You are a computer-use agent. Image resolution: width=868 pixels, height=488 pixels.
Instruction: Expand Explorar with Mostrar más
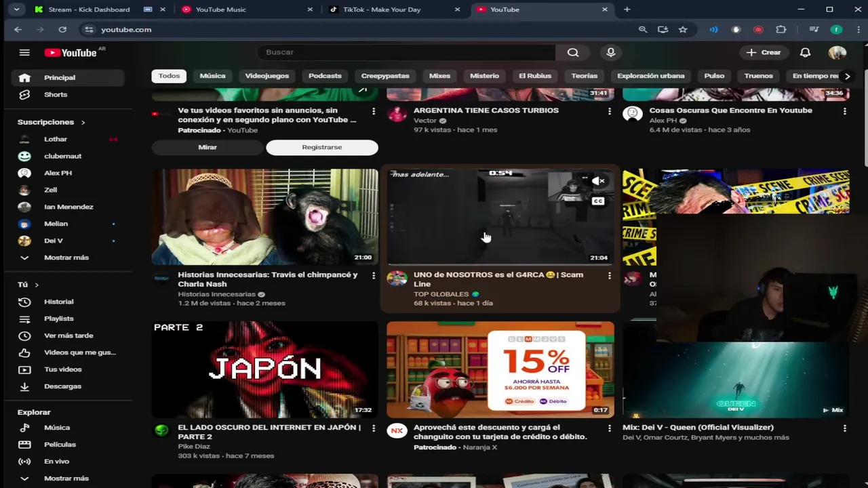68,479
